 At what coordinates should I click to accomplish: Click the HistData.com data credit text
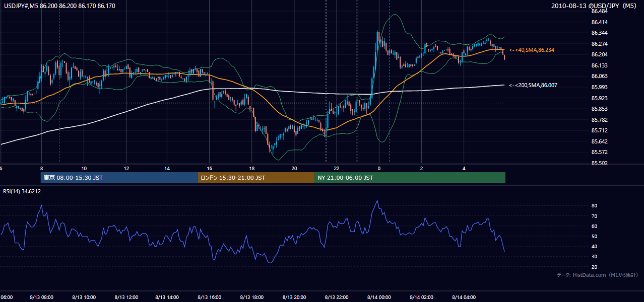pos(598,275)
